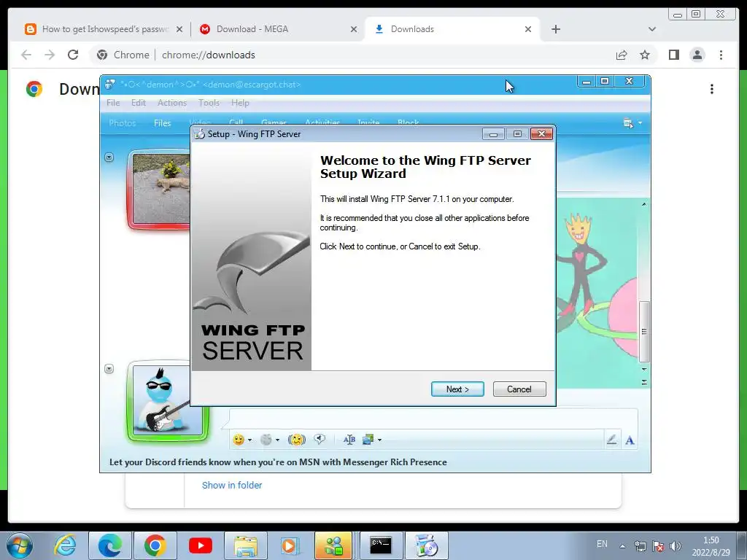Click the Show in folder link

pos(232,485)
